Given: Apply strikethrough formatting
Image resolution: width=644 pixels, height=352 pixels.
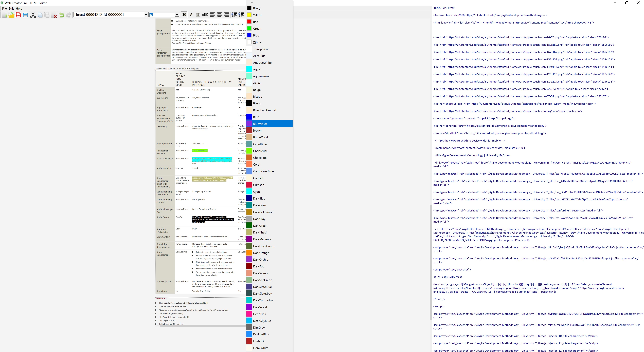Looking at the screenshot, I should [205, 15].
